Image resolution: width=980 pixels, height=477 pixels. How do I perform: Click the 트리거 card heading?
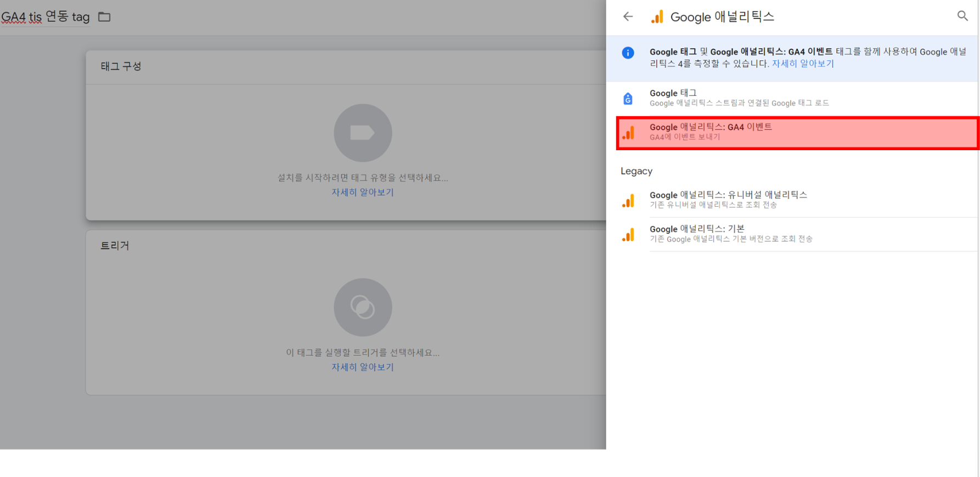click(115, 246)
